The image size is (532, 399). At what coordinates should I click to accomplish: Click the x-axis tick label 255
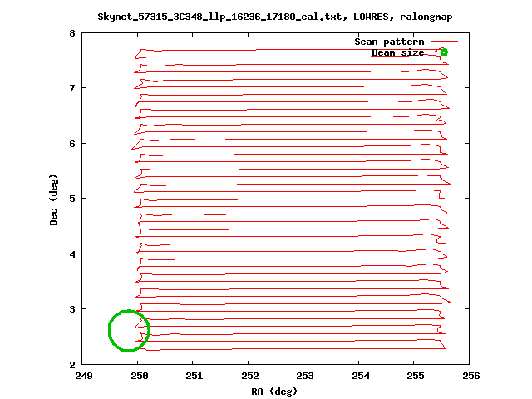416,376
